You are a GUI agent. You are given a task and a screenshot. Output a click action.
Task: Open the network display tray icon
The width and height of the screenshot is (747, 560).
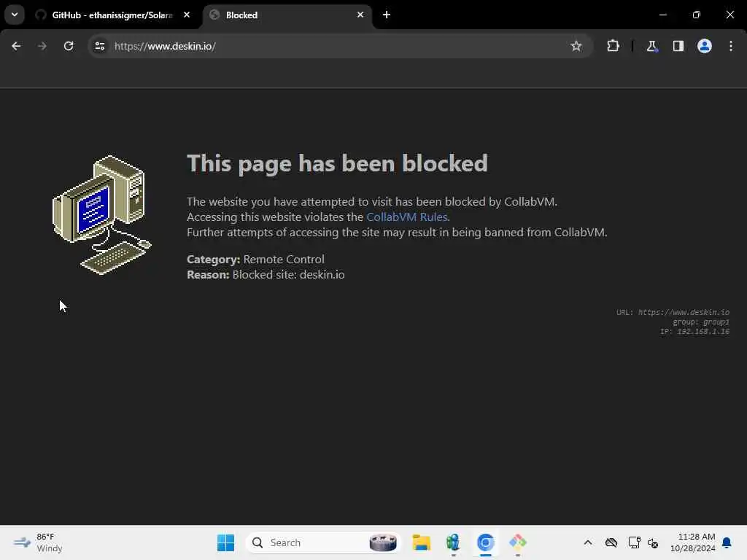click(x=634, y=542)
